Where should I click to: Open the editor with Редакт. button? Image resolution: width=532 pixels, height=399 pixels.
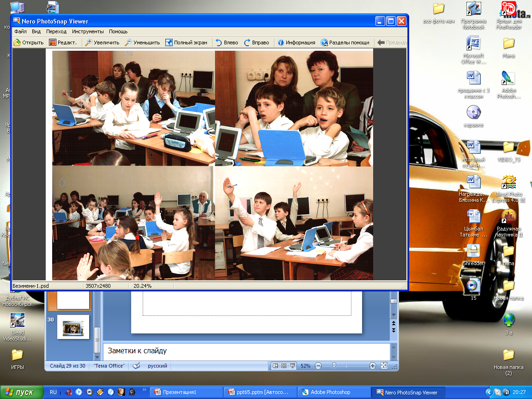(53, 42)
